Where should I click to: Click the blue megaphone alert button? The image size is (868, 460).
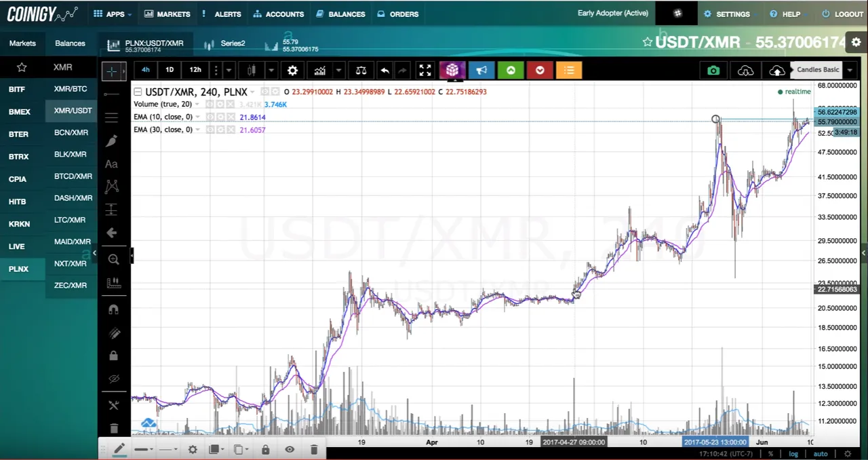[481, 70]
